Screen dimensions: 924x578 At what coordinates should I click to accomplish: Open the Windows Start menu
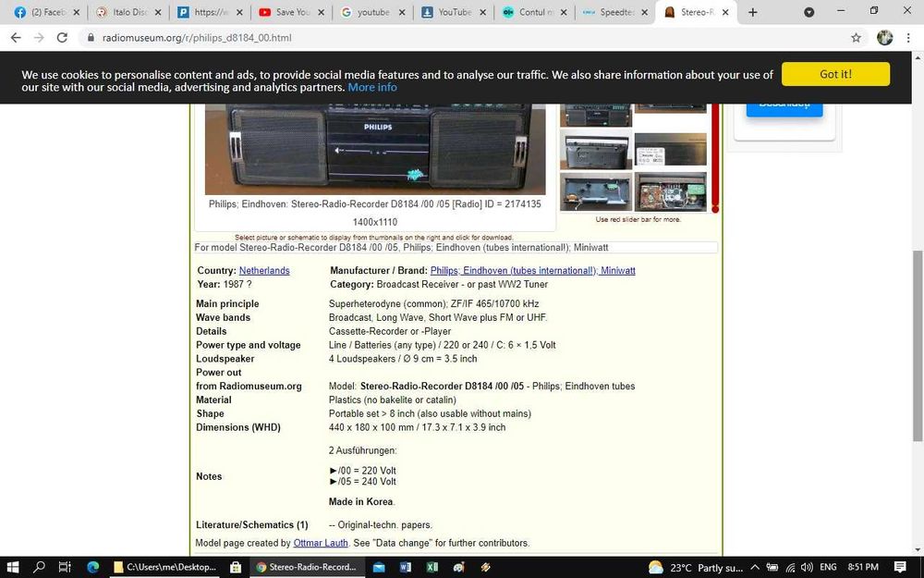click(x=12, y=568)
